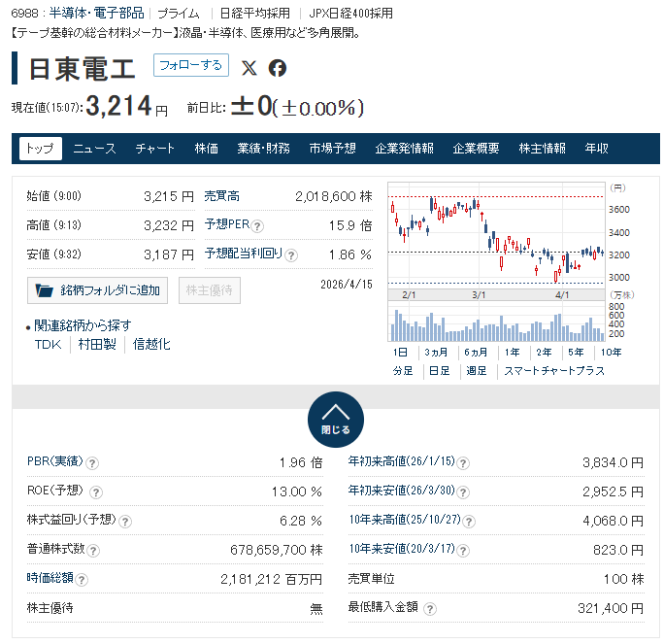This screenshot has width=664, height=644.
Task: Click the 2,018,600 株 volume value
Action: coord(334,196)
